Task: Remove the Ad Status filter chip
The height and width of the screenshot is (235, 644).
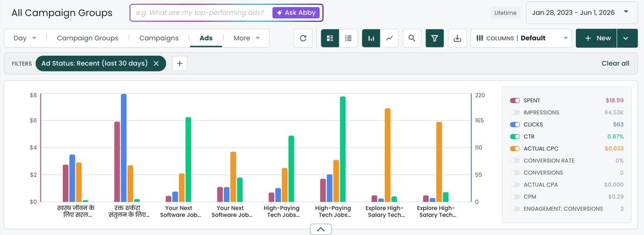Action: click(156, 63)
